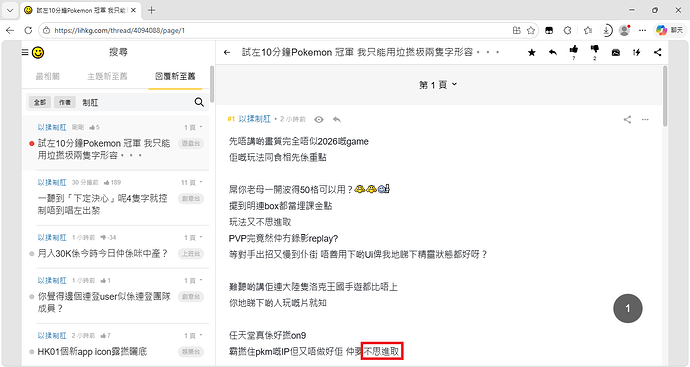The height and width of the screenshot is (367, 690).
Task: Open the browser profile avatar
Action: (624, 30)
